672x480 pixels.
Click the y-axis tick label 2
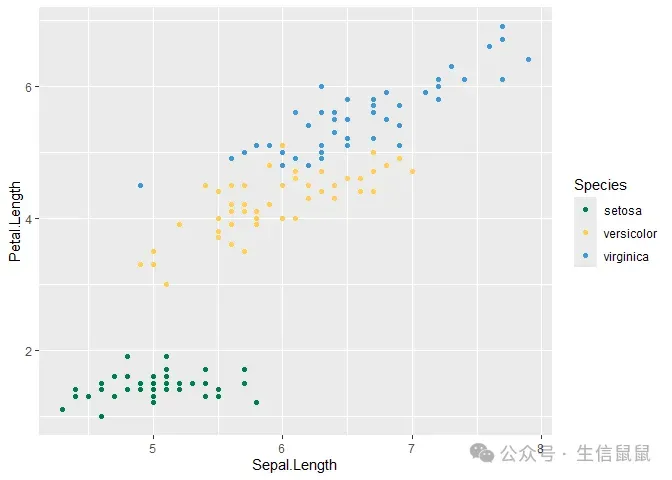tap(29, 351)
